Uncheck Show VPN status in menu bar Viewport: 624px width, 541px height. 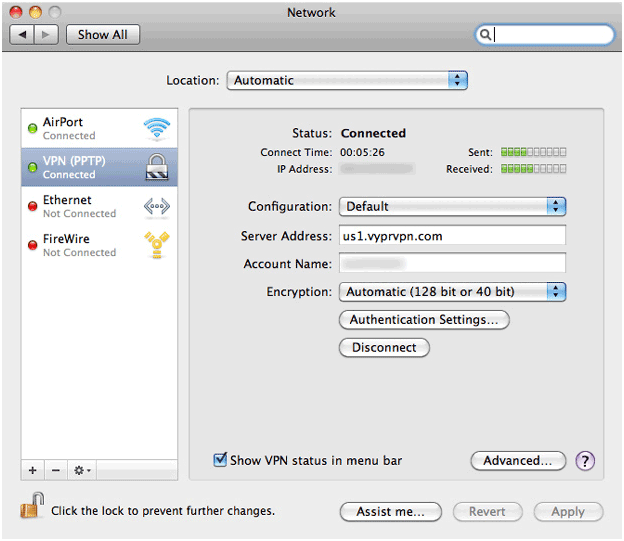tap(220, 460)
